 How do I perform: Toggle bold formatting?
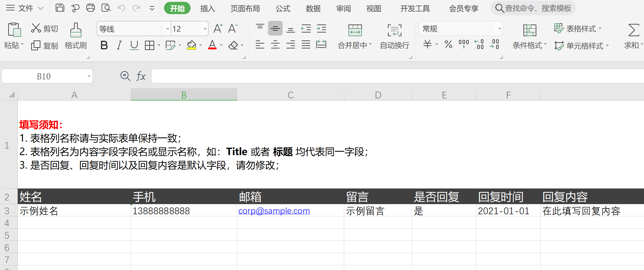[x=104, y=45]
